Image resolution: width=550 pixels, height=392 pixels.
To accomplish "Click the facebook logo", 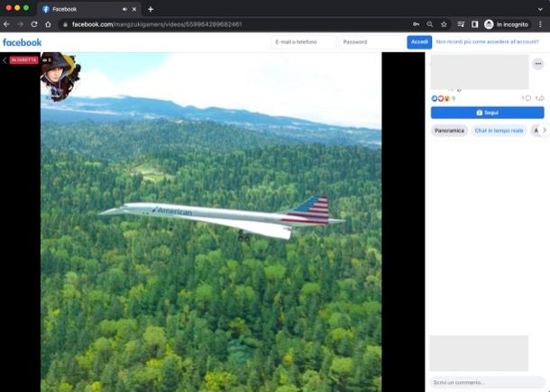I will click(x=23, y=42).
